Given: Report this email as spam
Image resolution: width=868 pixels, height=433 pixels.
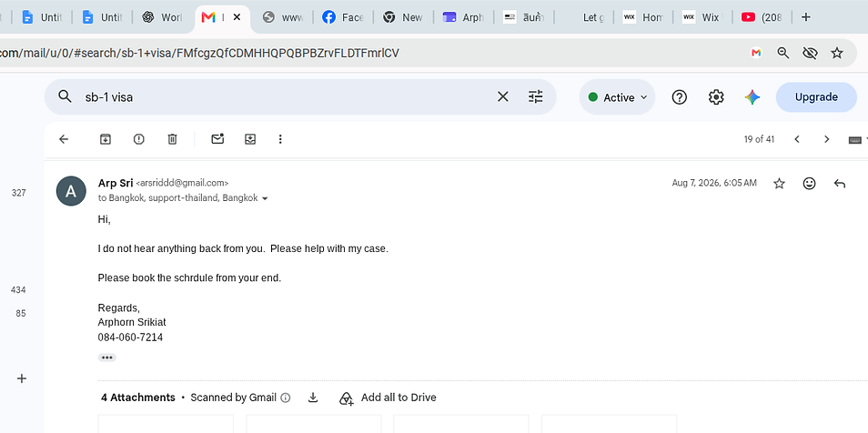Looking at the screenshot, I should pyautogui.click(x=138, y=139).
